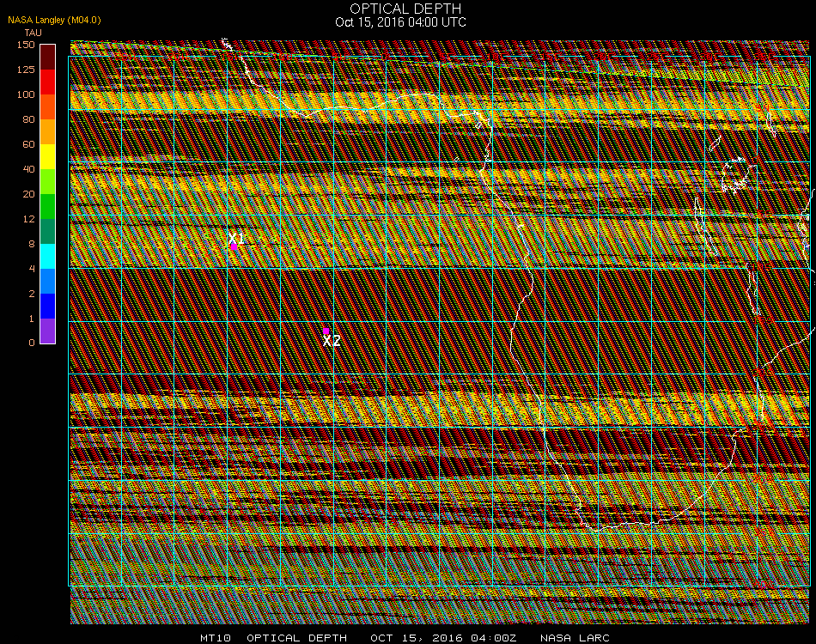Click the "60" tick label

[x=28, y=144]
